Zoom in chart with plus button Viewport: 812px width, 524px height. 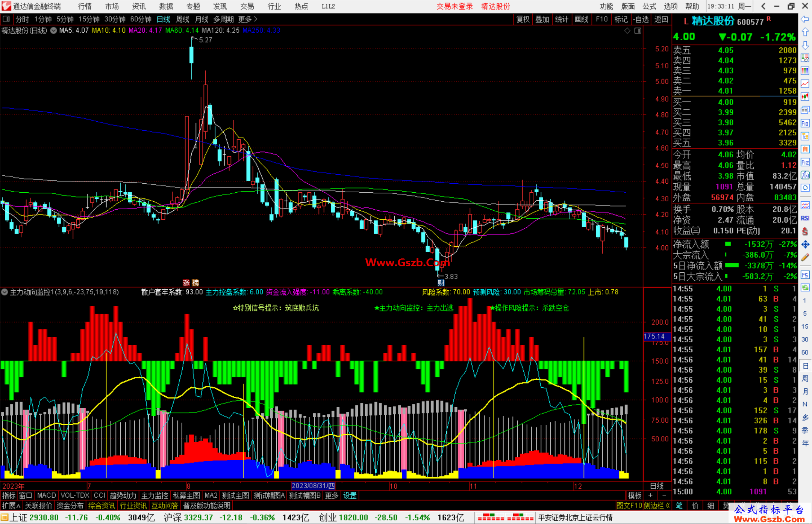pos(650,495)
